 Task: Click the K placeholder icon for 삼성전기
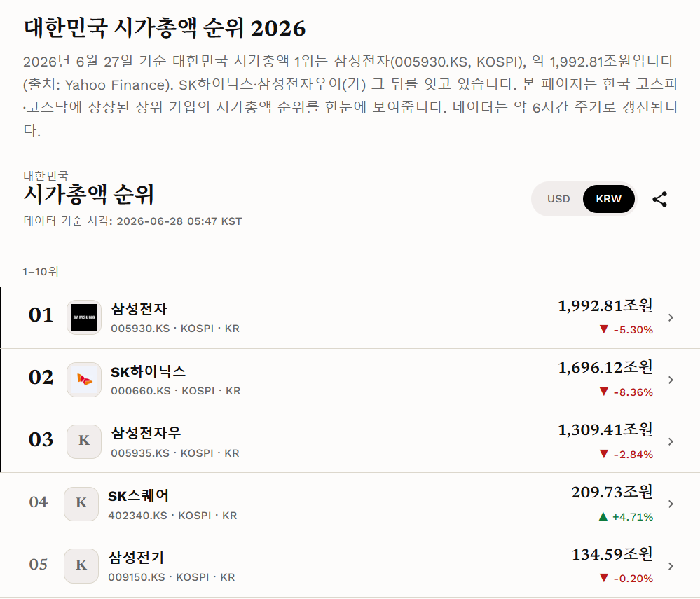tap(81, 566)
